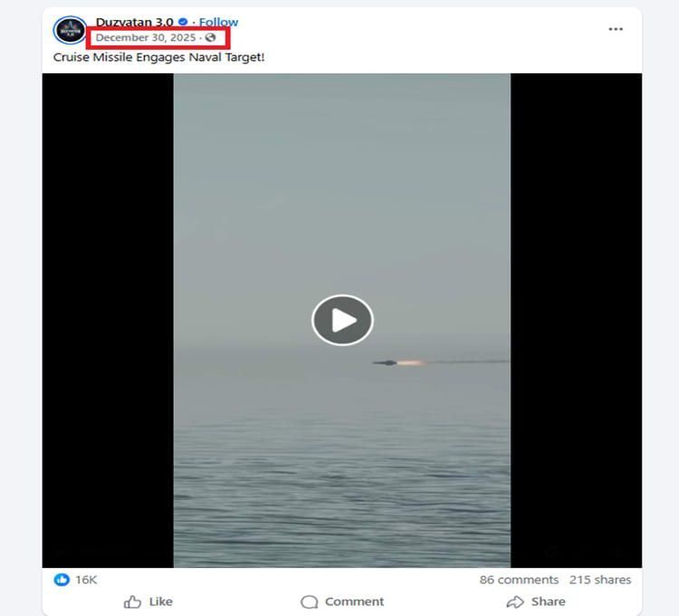View the 86 comments
Viewport: 679px width, 616px height.
[x=519, y=580]
